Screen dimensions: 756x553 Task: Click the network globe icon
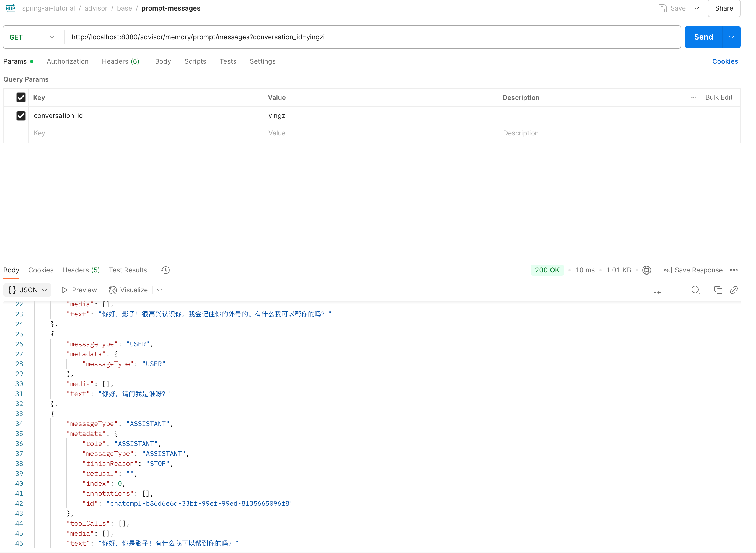tap(647, 270)
